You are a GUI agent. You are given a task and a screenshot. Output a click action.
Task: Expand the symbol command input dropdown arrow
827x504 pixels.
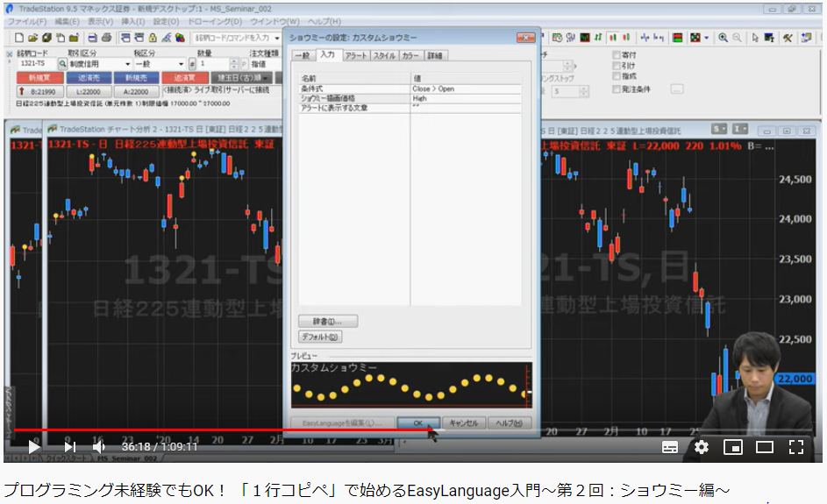click(x=277, y=38)
